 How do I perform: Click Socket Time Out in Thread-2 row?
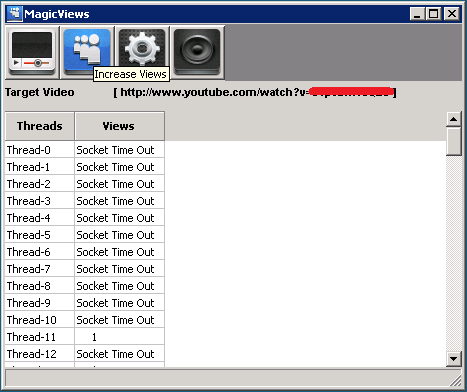(x=119, y=184)
